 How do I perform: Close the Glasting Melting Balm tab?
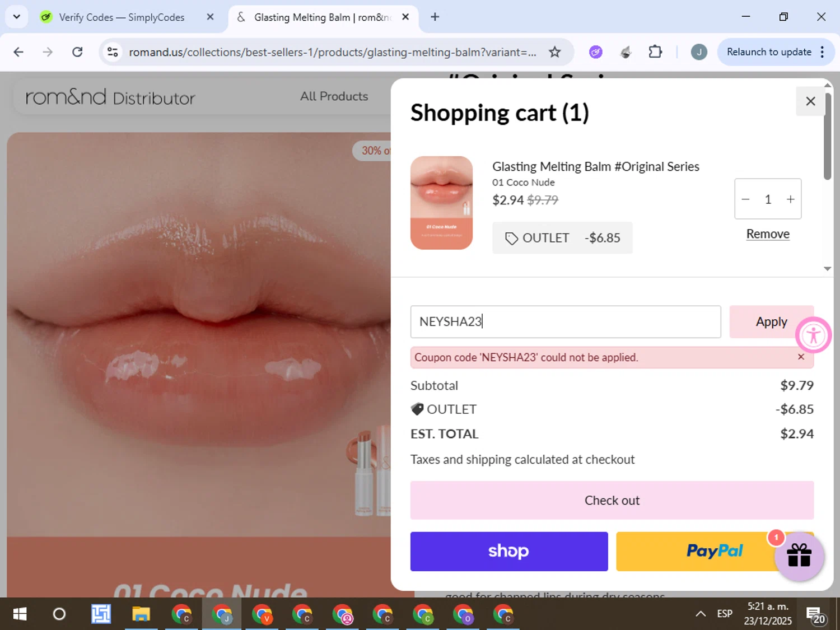point(405,17)
